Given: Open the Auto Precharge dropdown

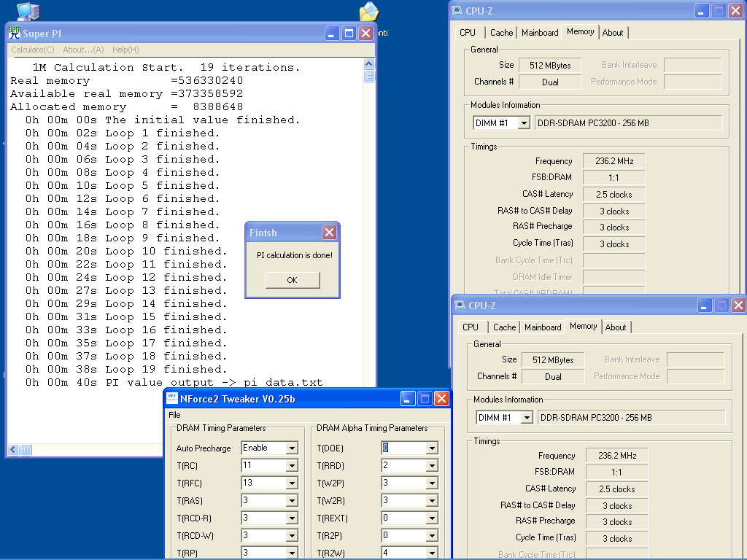Looking at the screenshot, I should [292, 448].
